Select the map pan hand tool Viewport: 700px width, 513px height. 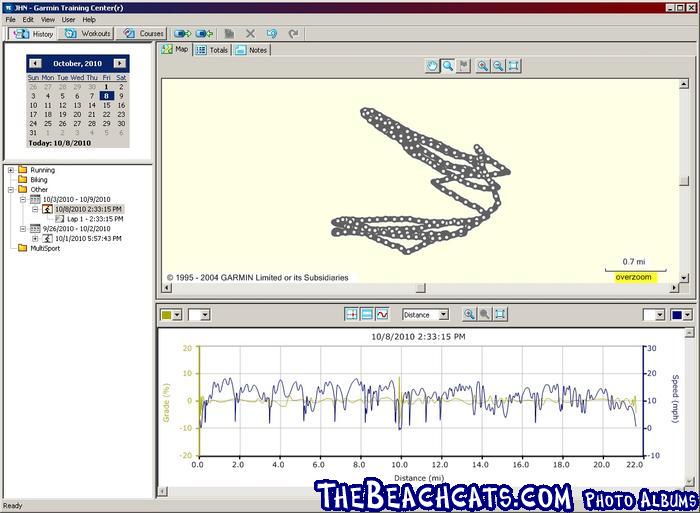[432, 66]
